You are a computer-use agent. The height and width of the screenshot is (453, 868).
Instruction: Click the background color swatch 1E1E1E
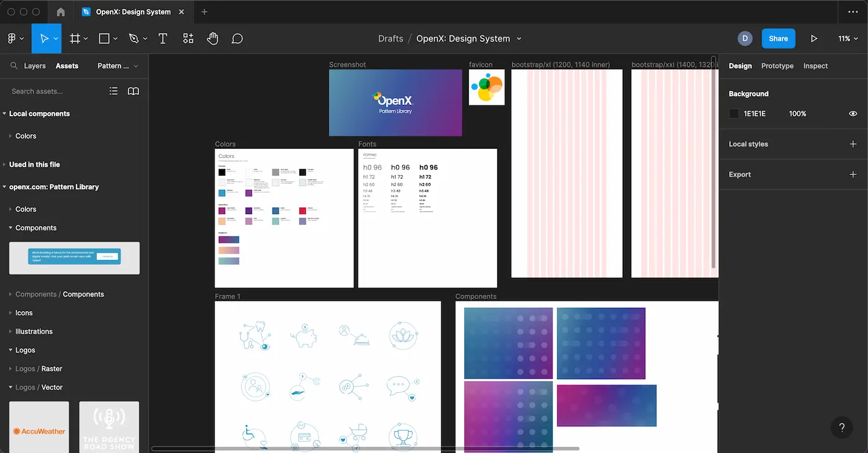pyautogui.click(x=734, y=114)
